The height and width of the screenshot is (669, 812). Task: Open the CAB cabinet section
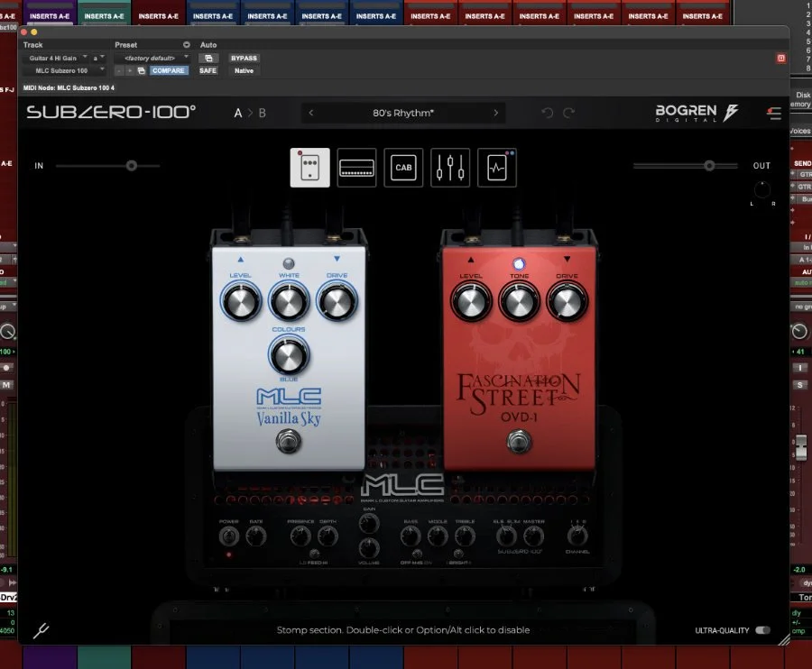(x=403, y=168)
